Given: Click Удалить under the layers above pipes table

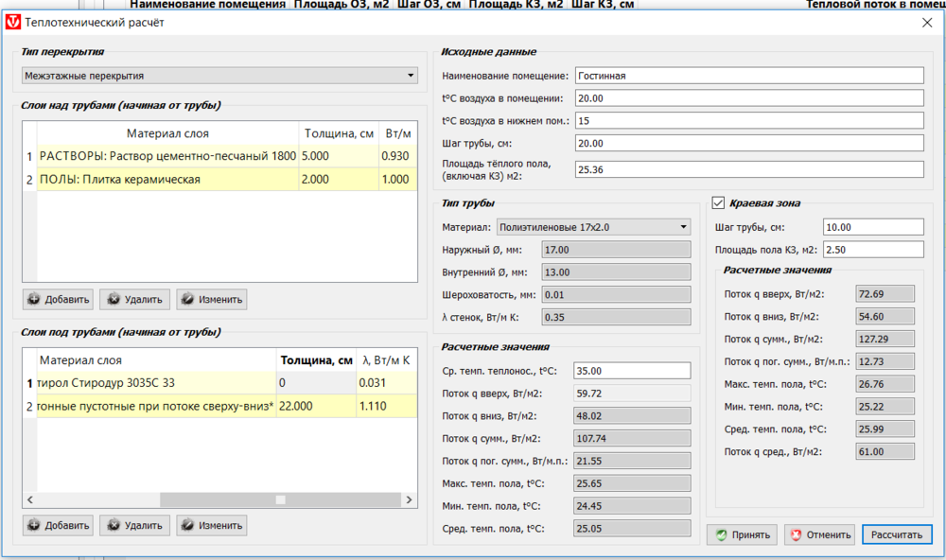Looking at the screenshot, I should (134, 300).
